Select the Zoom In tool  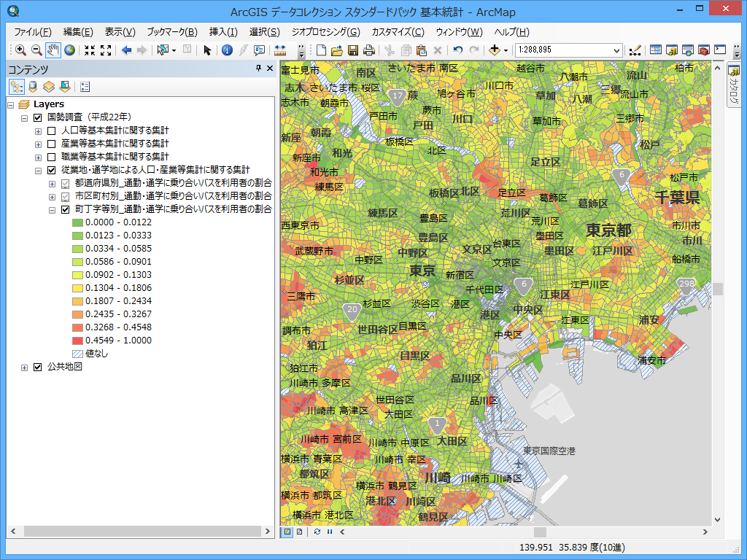pyautogui.click(x=20, y=50)
